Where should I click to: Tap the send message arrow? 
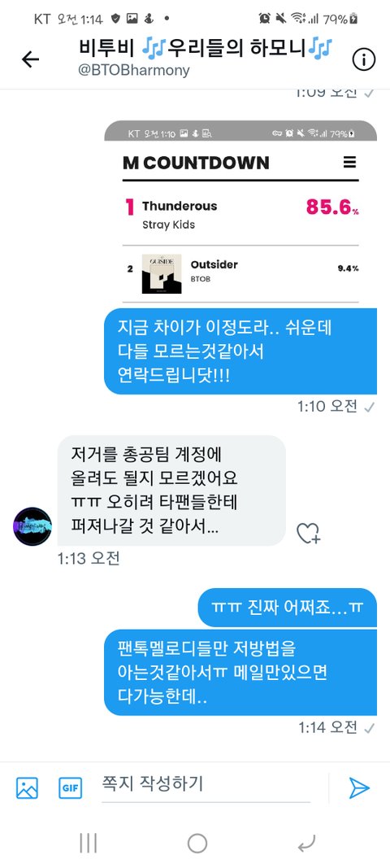pos(359,787)
